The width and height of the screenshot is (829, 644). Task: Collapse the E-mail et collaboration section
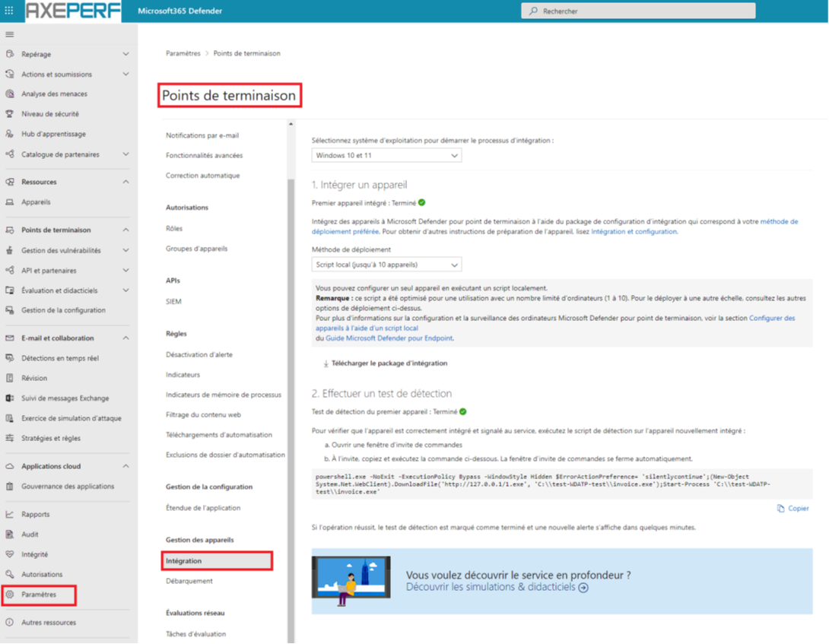point(125,338)
